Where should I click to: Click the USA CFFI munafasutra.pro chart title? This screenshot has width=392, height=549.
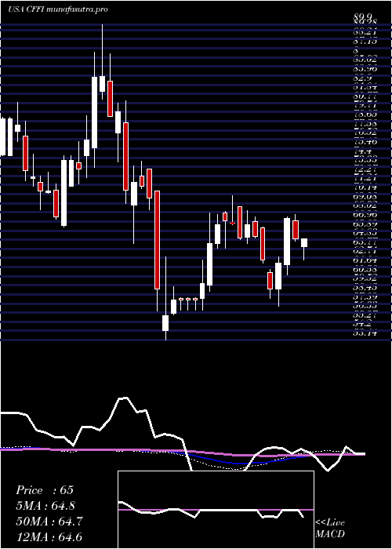click(57, 9)
